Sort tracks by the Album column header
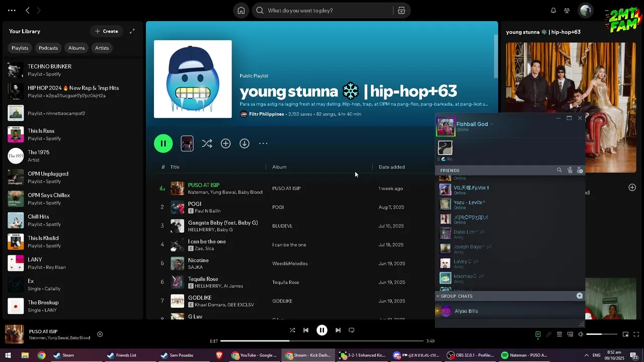644x362 pixels. click(279, 167)
